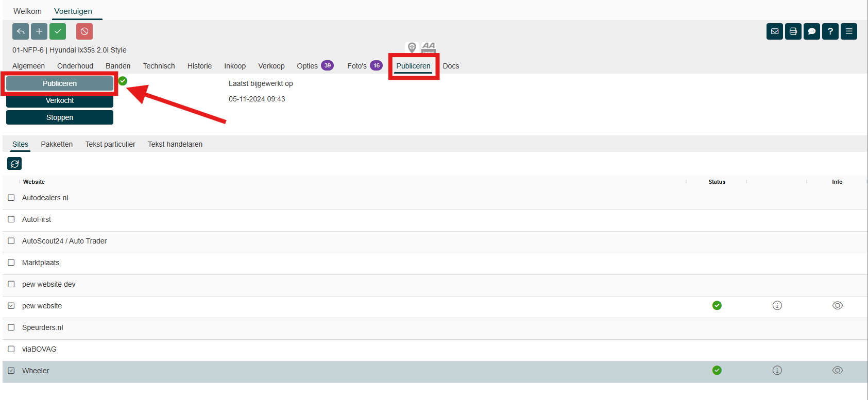868x400 pixels.
Task: Open the email envelope icon
Action: [774, 31]
